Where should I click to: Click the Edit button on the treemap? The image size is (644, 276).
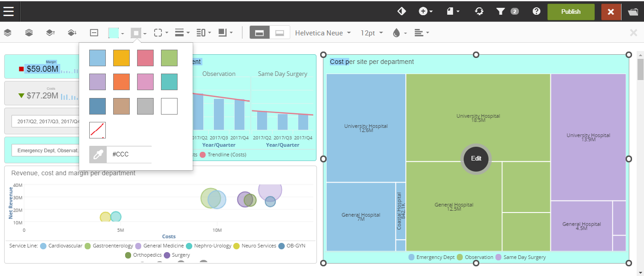coord(476,158)
